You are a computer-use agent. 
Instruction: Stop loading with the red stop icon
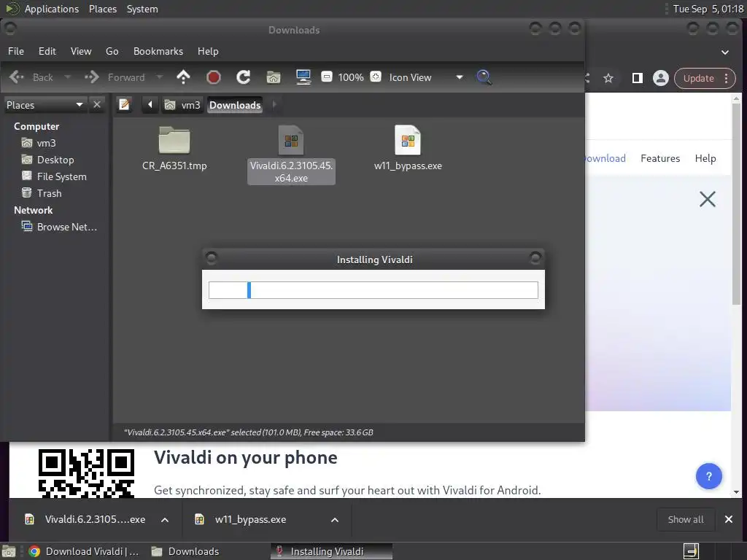tap(214, 77)
